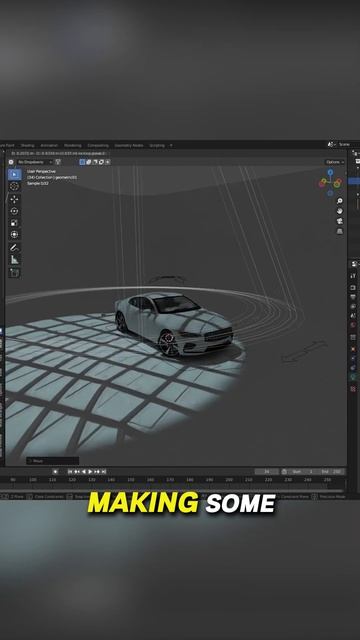Select the Rotate tool
Image resolution: width=360 pixels, height=640 pixels.
tap(15, 211)
